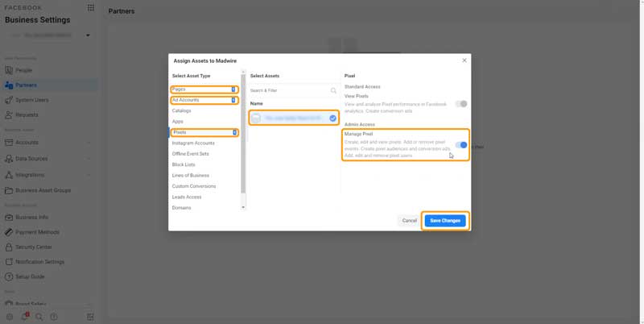
Task: Open Business Asset Groups in sidebar
Action: 43,190
